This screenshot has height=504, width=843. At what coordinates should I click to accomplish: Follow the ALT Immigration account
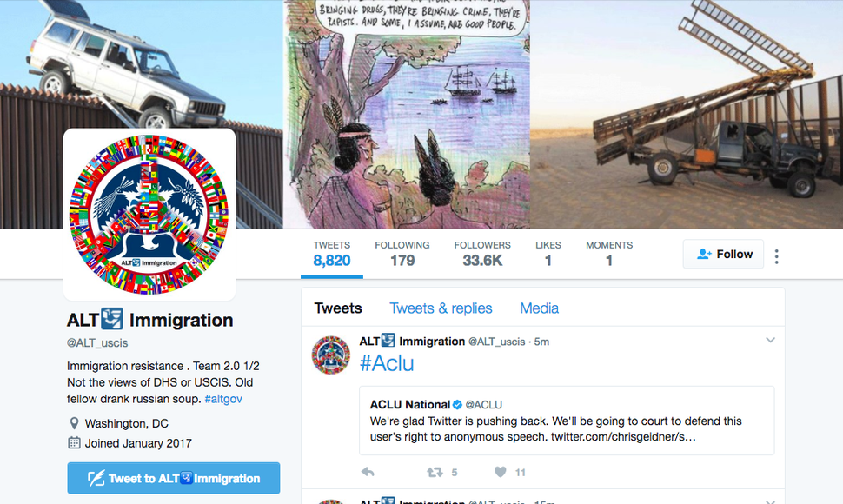723,254
